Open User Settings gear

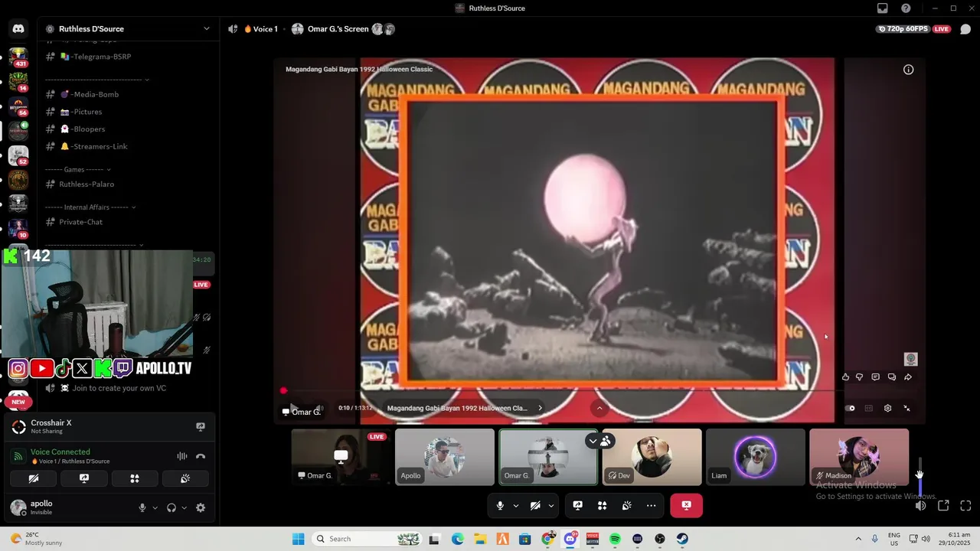tap(201, 507)
